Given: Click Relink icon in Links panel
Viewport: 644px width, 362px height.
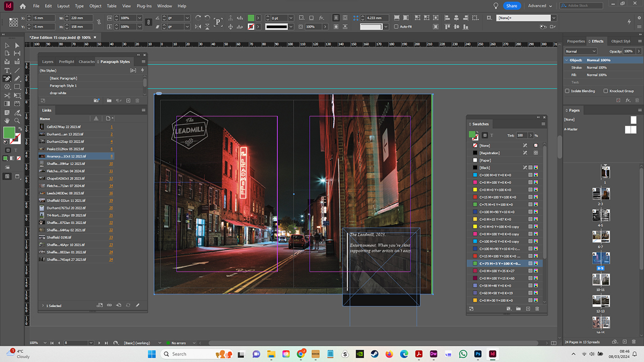Looking at the screenshot, I should [x=109, y=305].
